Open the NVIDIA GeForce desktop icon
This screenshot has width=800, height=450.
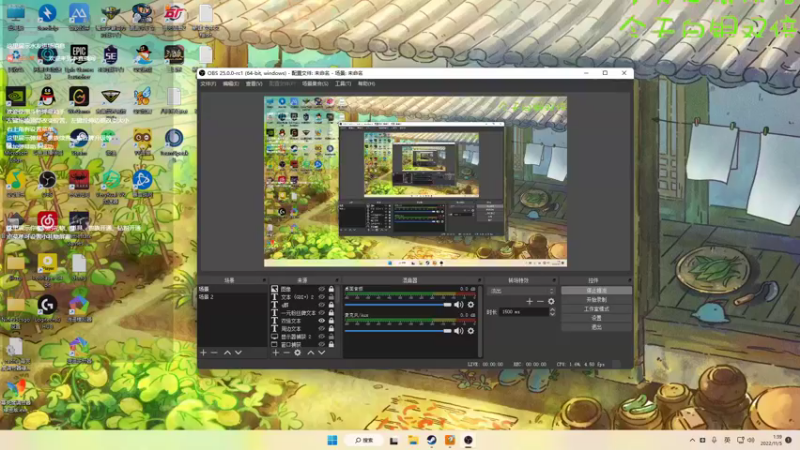point(16,96)
